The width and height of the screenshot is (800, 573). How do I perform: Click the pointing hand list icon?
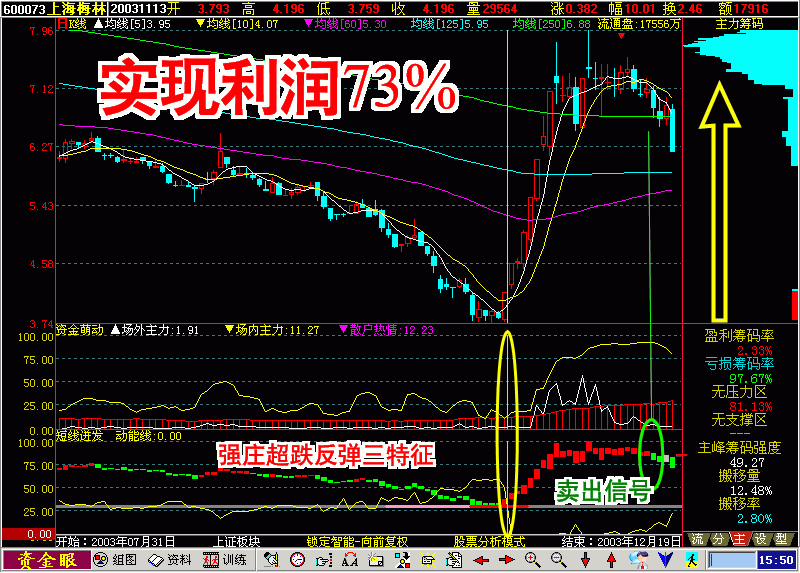click(x=323, y=560)
